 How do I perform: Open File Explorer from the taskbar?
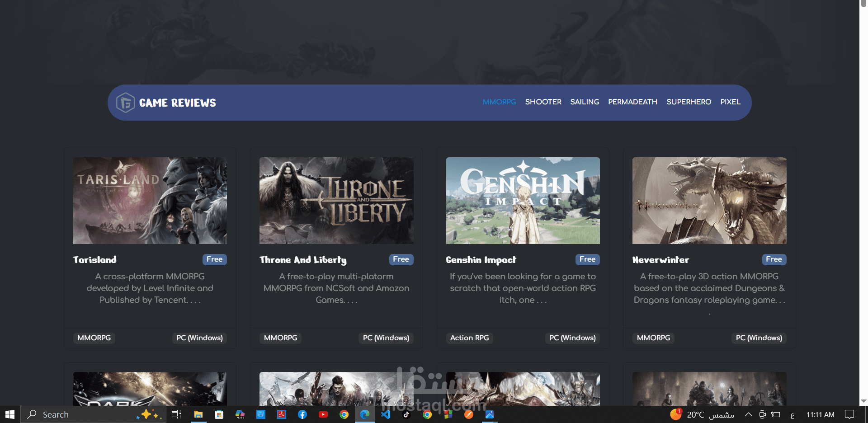198,414
